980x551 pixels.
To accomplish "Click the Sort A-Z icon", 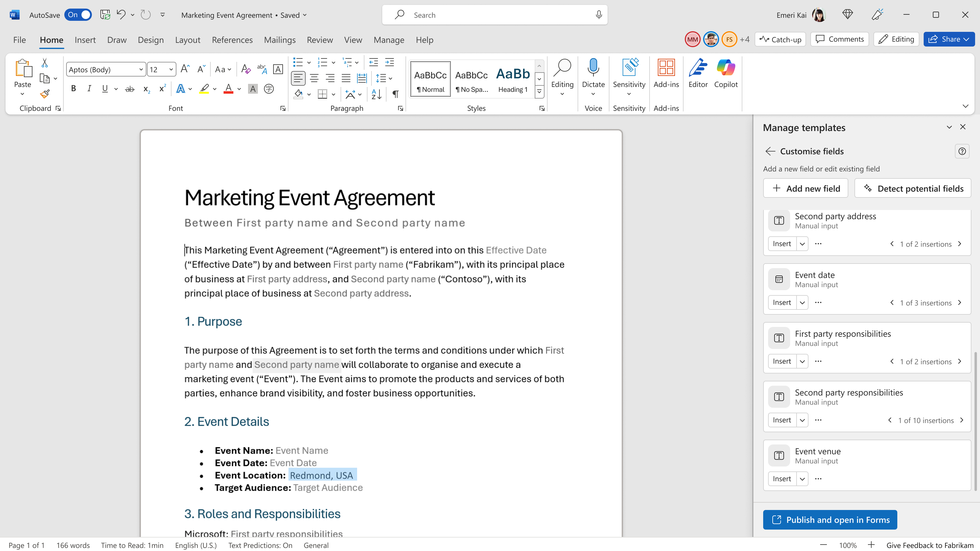I will [x=376, y=94].
